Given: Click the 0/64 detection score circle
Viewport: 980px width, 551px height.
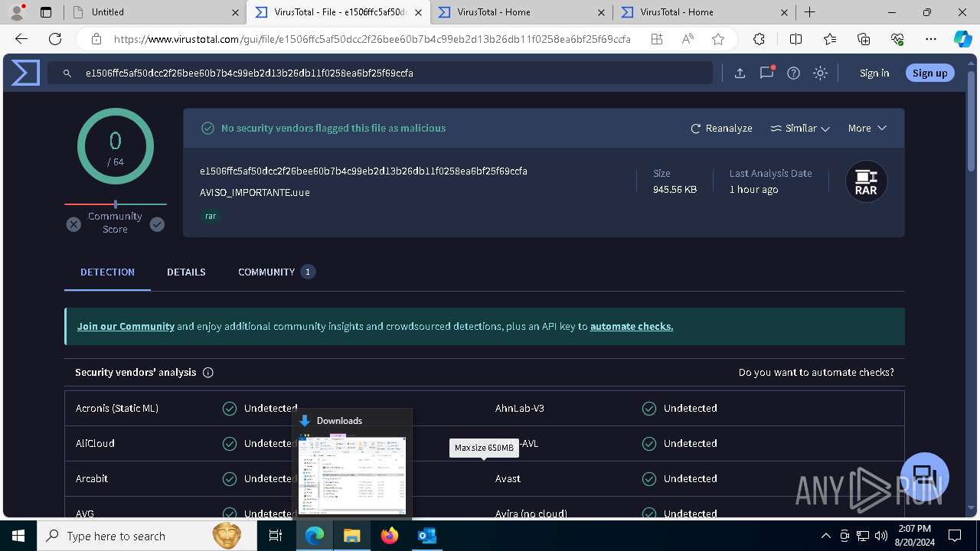Looking at the screenshot, I should tap(116, 146).
